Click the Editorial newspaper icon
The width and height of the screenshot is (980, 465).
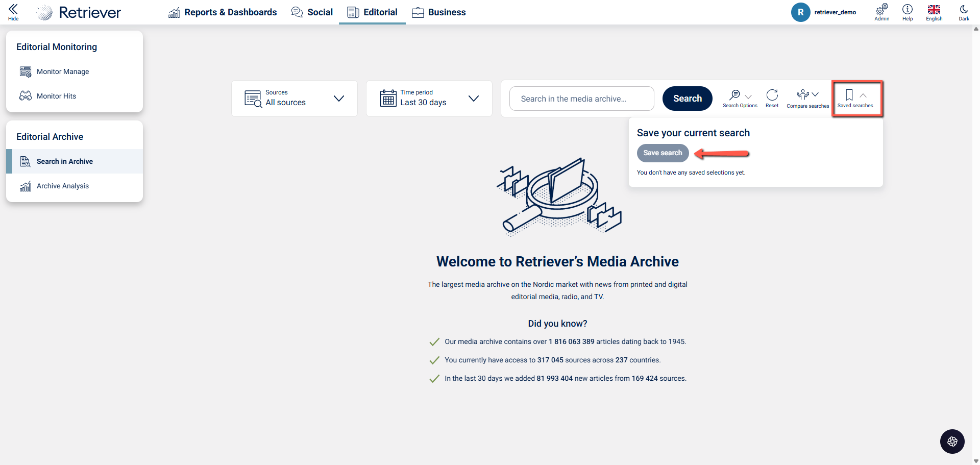353,12
